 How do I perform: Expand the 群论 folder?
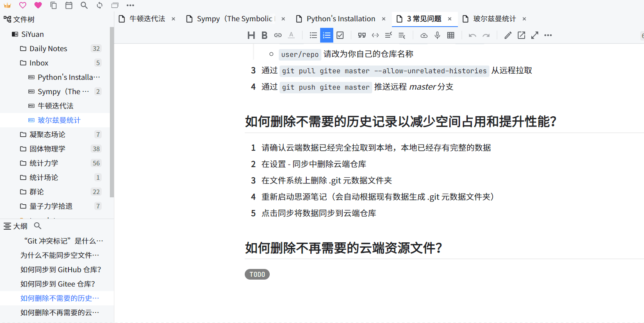(23, 192)
